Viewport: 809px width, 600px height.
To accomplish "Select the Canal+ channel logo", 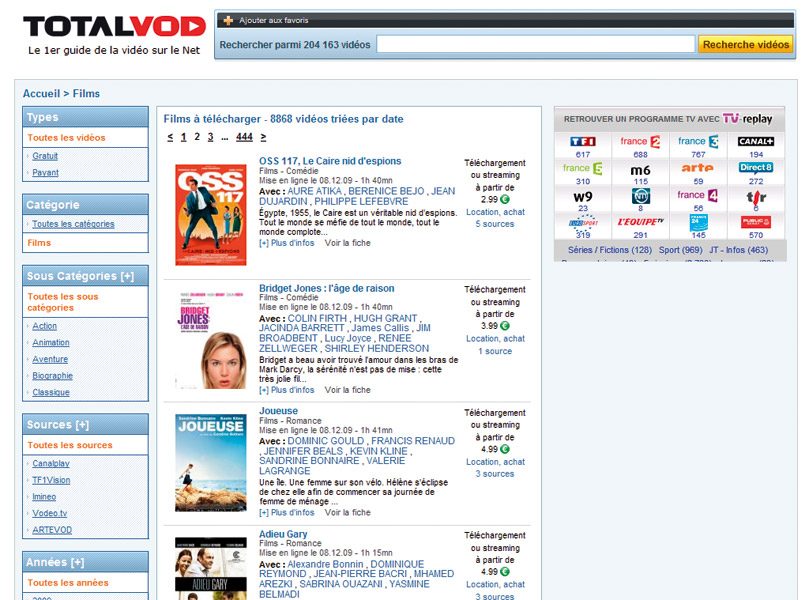I will pos(756,141).
